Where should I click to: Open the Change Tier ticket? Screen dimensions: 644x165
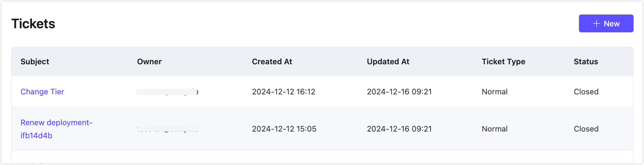[x=42, y=92]
